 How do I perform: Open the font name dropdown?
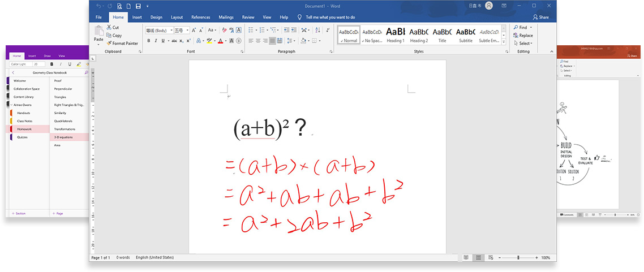pos(170,30)
